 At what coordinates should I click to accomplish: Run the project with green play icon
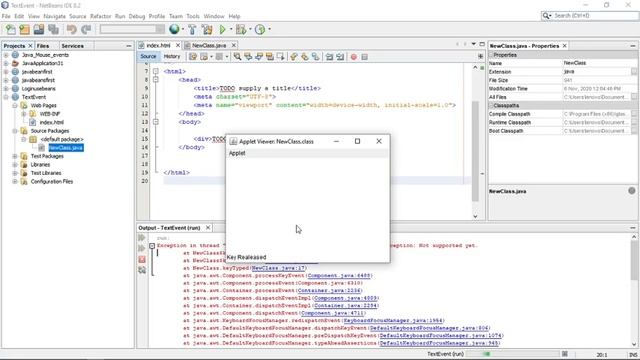(222, 29)
